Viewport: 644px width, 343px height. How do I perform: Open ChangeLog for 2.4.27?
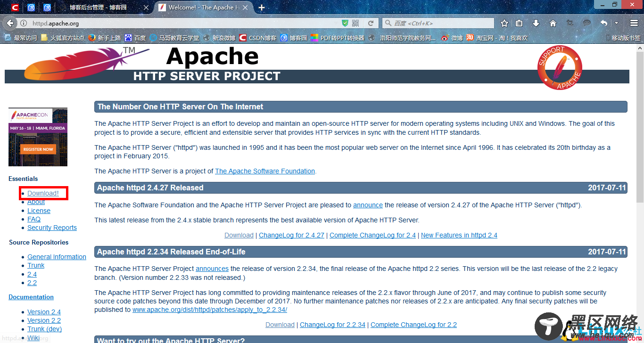pyautogui.click(x=291, y=235)
